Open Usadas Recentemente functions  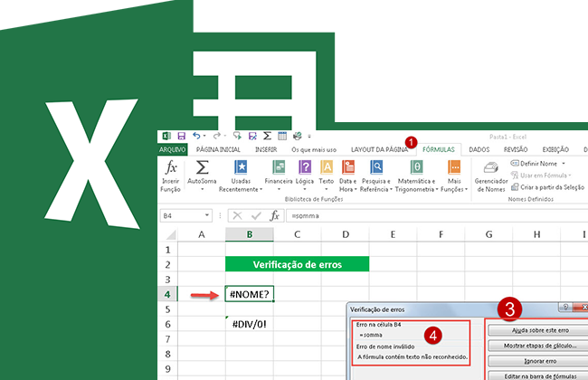(241, 176)
